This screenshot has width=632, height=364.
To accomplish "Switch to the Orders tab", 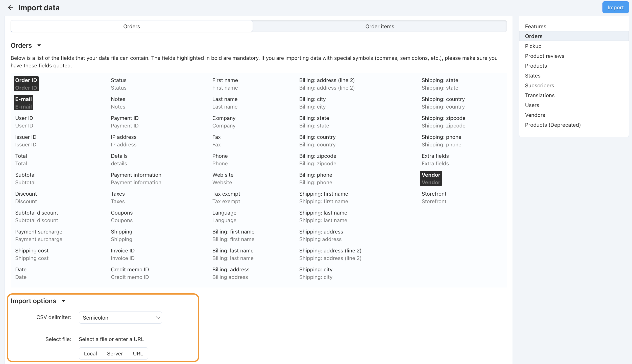I will (x=132, y=26).
